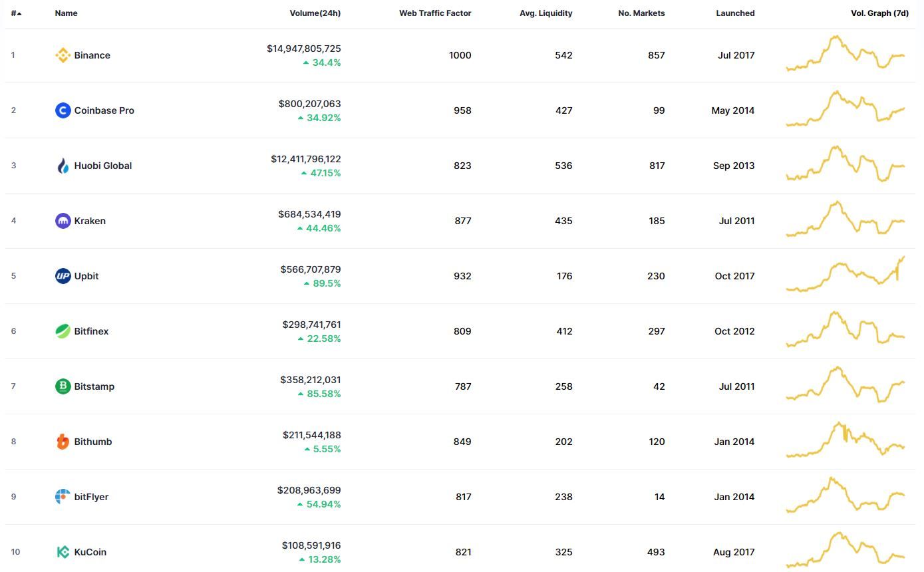This screenshot has width=924, height=572.
Task: Sort table by Web Traffic Factor
Action: pyautogui.click(x=435, y=13)
